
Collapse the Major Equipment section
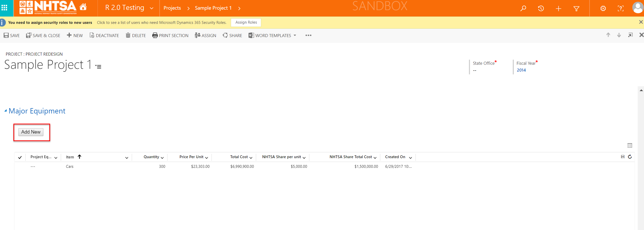pos(6,111)
